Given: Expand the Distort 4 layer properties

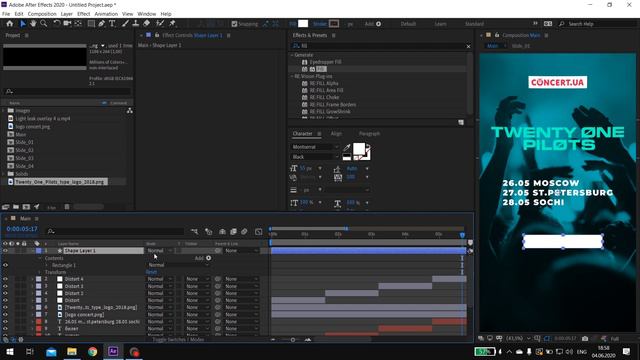Looking at the screenshot, I should 32,279.
